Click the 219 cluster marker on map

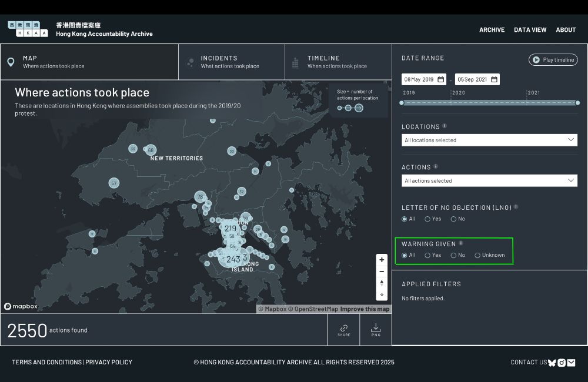230,228
